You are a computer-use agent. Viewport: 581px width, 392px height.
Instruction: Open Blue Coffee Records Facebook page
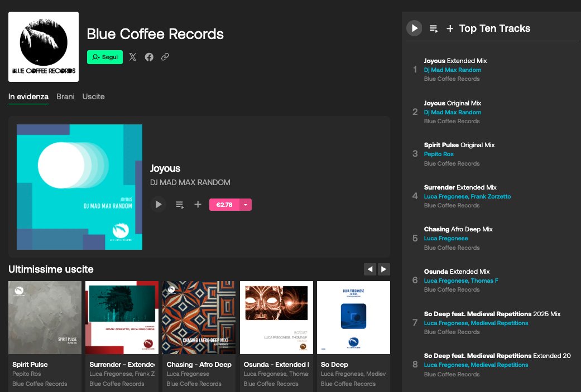click(149, 57)
